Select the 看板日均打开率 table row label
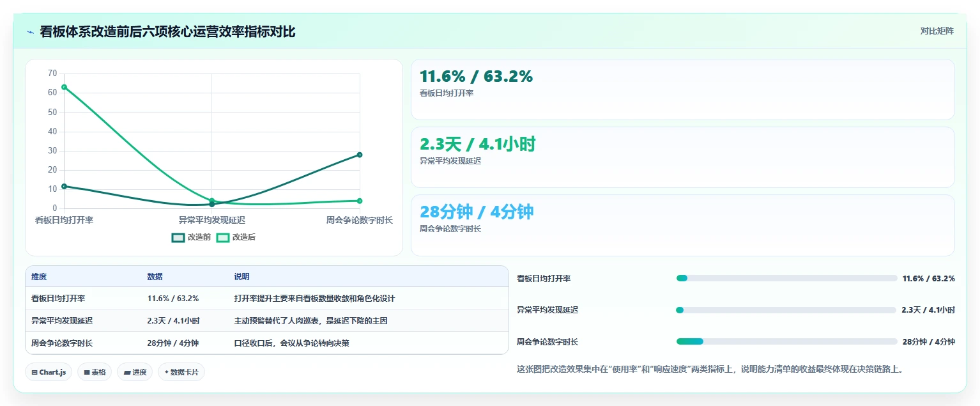 [x=58, y=299]
